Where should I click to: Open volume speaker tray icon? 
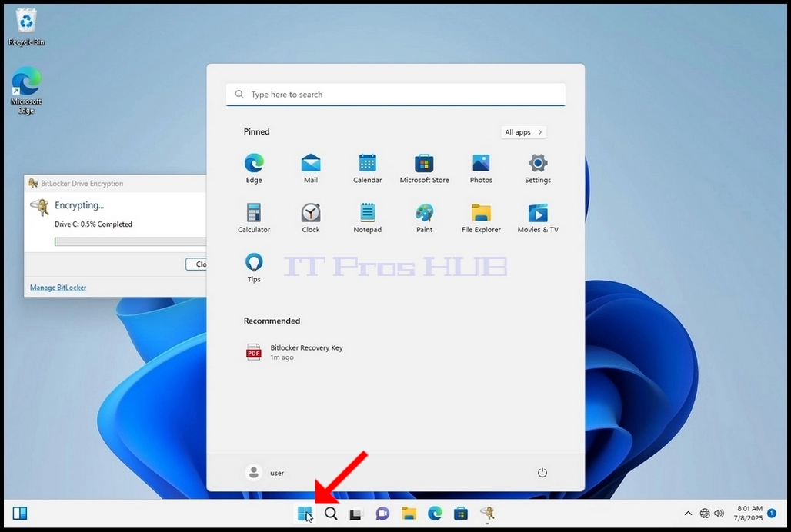pyautogui.click(x=719, y=514)
